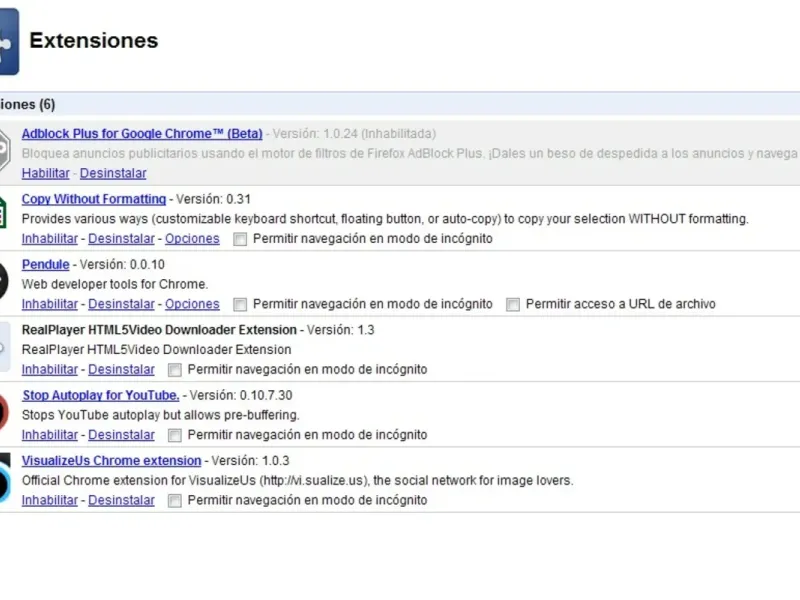
Task: Click the RealPlayer extension icon
Action: (5, 347)
